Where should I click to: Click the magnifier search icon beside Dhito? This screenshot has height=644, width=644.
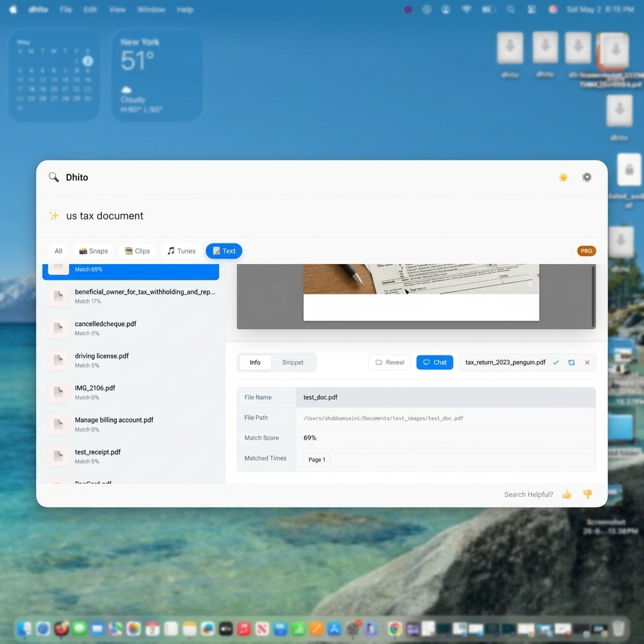(x=53, y=177)
